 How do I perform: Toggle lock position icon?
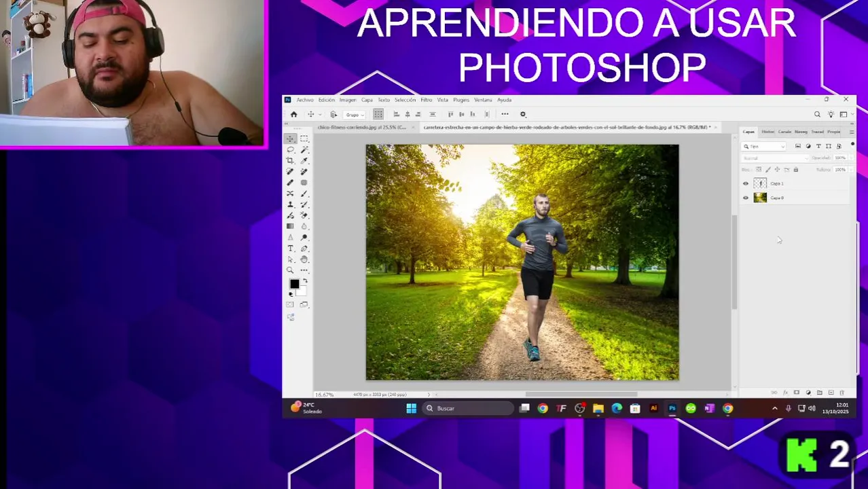[x=777, y=170]
